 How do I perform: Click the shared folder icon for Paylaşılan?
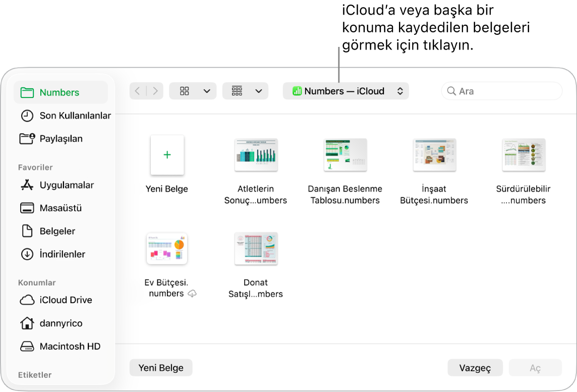(x=27, y=138)
